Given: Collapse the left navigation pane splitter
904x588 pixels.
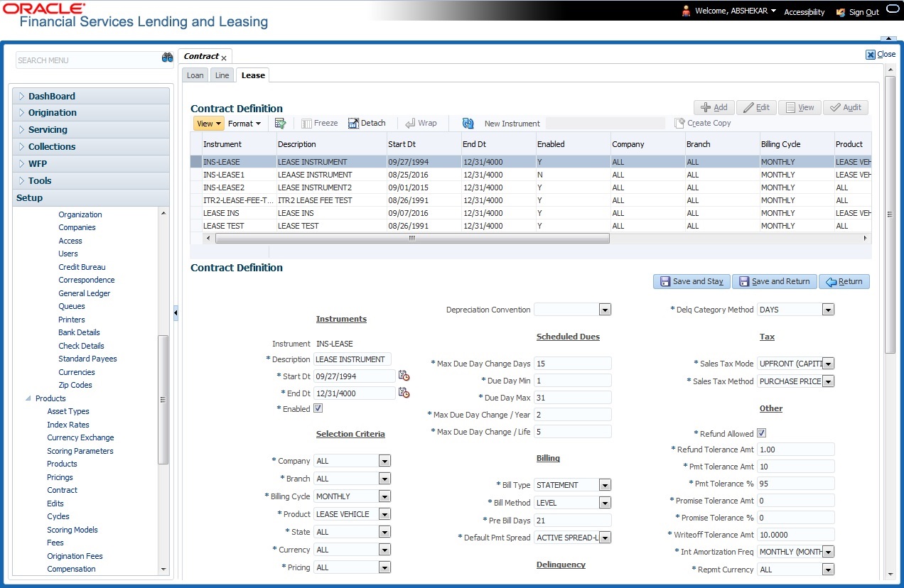Looking at the screenshot, I should 176,312.
